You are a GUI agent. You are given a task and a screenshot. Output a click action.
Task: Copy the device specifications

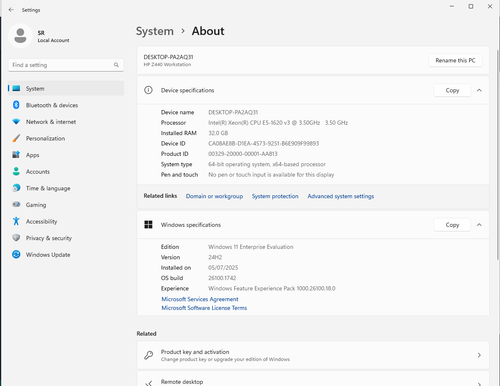click(x=452, y=90)
